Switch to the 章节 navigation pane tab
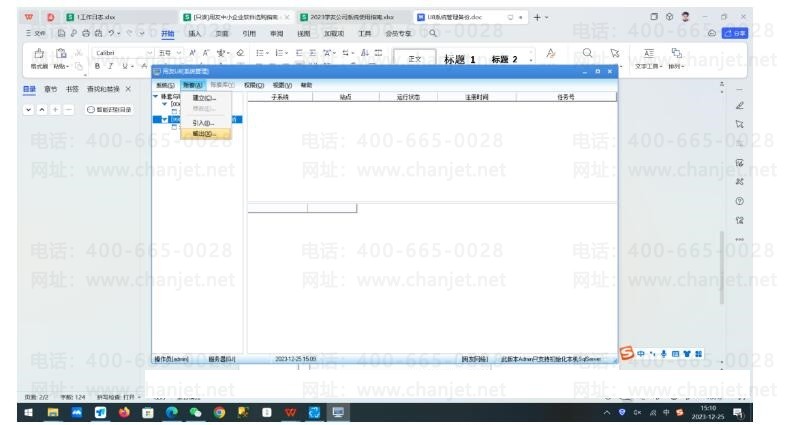Image resolution: width=792 pixels, height=425 pixels. coord(51,89)
